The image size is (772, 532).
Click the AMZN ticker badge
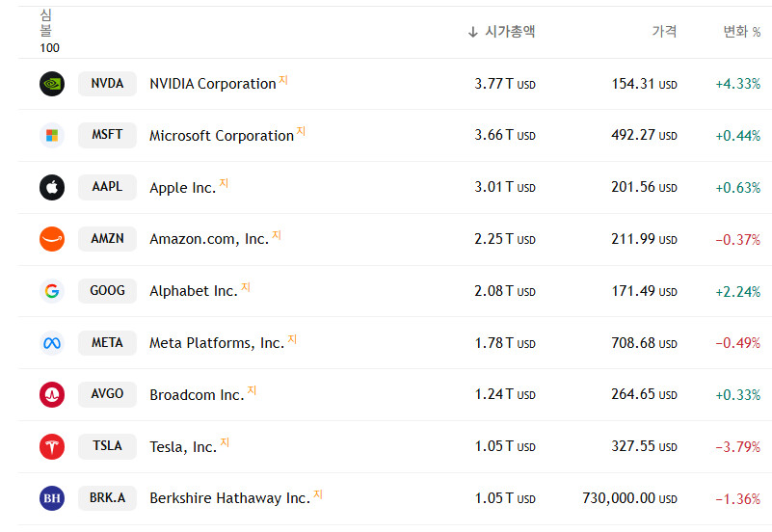click(107, 239)
